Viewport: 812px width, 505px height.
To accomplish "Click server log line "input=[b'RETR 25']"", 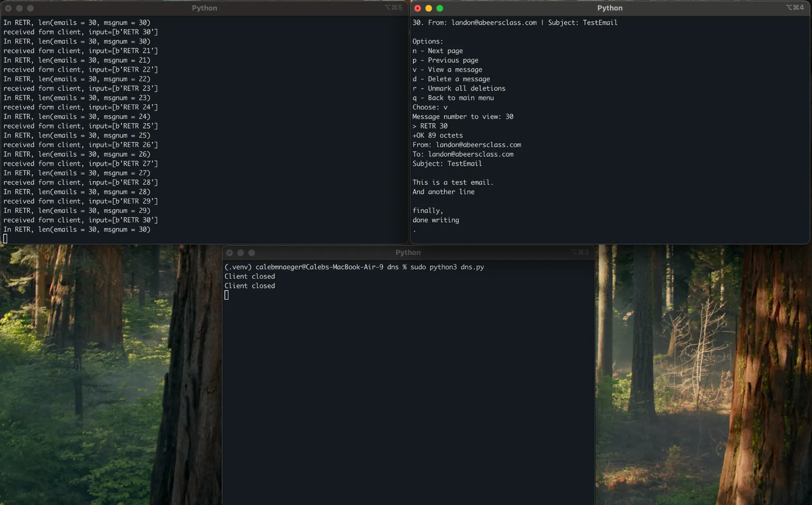I will click(80, 126).
